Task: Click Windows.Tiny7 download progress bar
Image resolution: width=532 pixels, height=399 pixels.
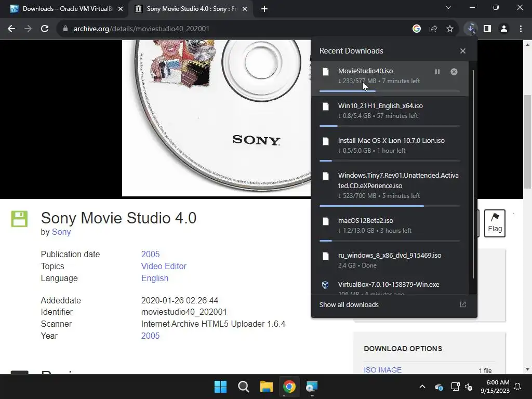Action: [389, 206]
